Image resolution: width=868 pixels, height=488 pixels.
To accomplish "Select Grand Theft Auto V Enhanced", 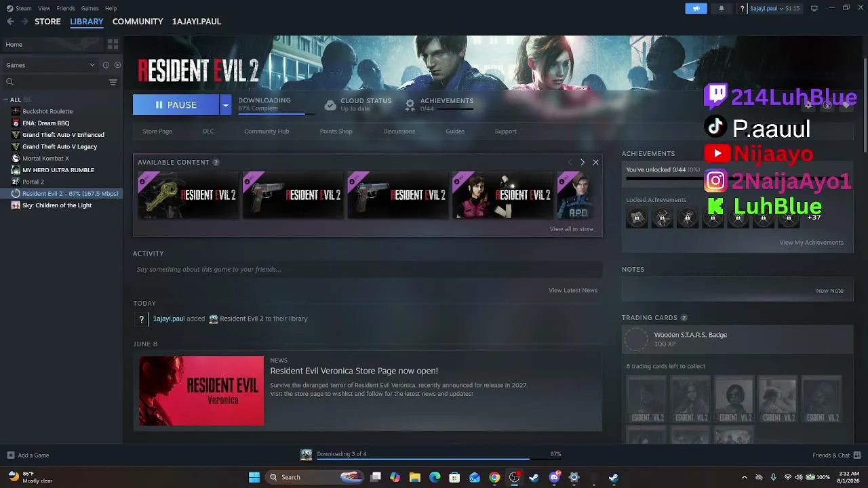I will click(x=63, y=135).
